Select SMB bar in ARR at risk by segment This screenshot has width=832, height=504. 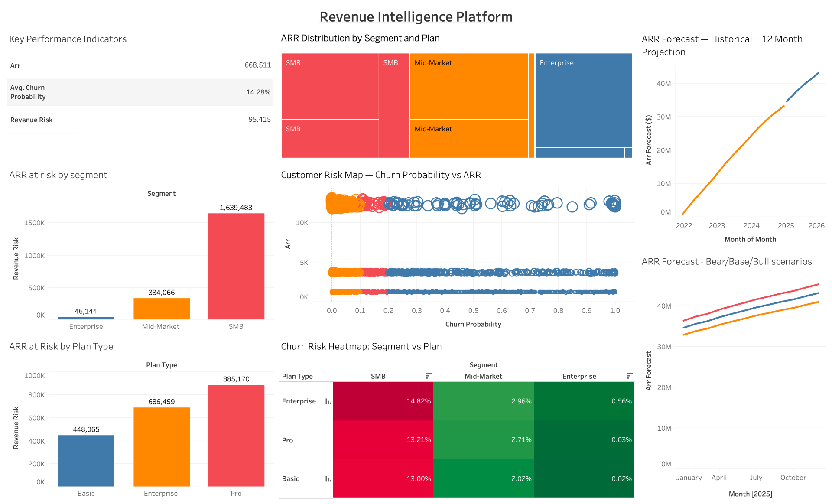pos(236,266)
